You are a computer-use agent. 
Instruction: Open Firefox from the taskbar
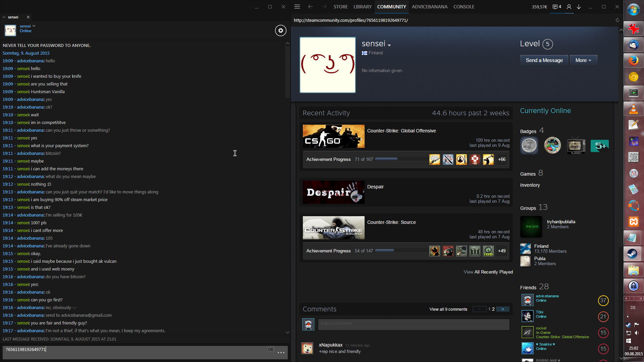point(633,61)
